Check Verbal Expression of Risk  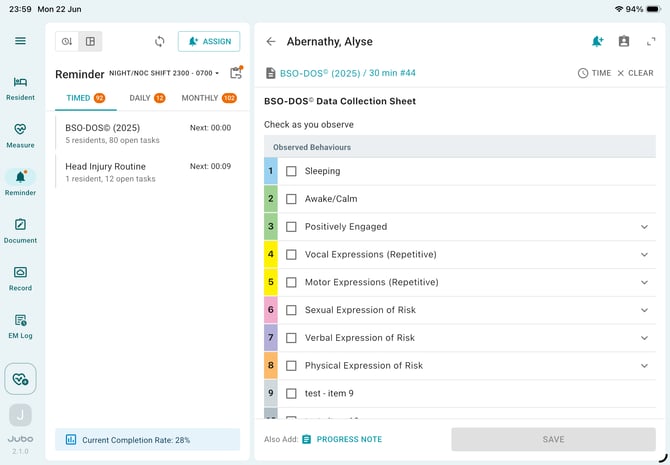(x=291, y=338)
